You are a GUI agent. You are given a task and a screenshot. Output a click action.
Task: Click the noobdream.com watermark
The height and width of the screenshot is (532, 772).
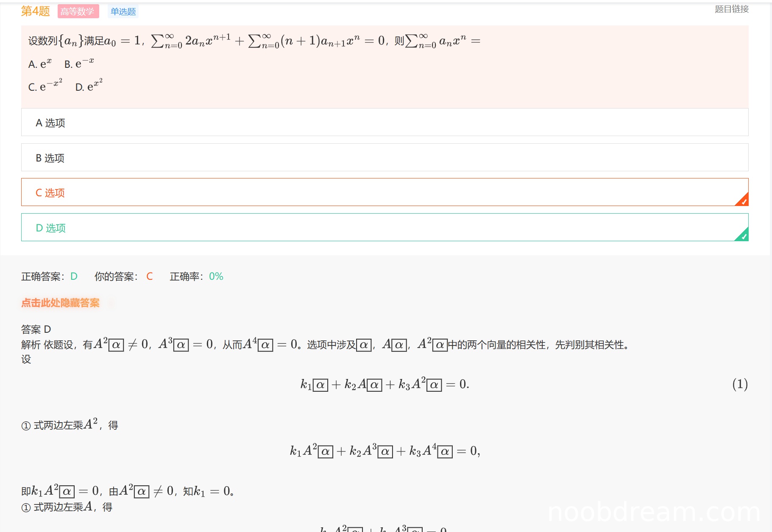click(x=653, y=512)
